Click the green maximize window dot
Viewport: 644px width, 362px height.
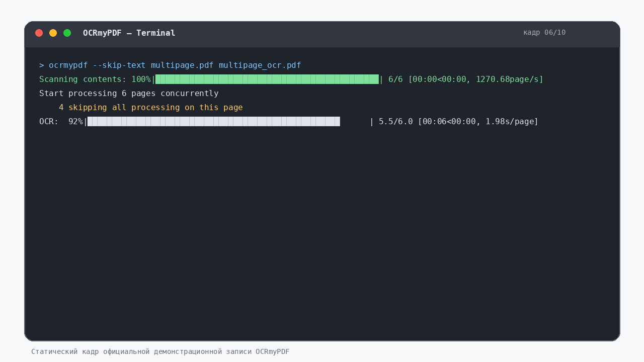click(x=67, y=33)
